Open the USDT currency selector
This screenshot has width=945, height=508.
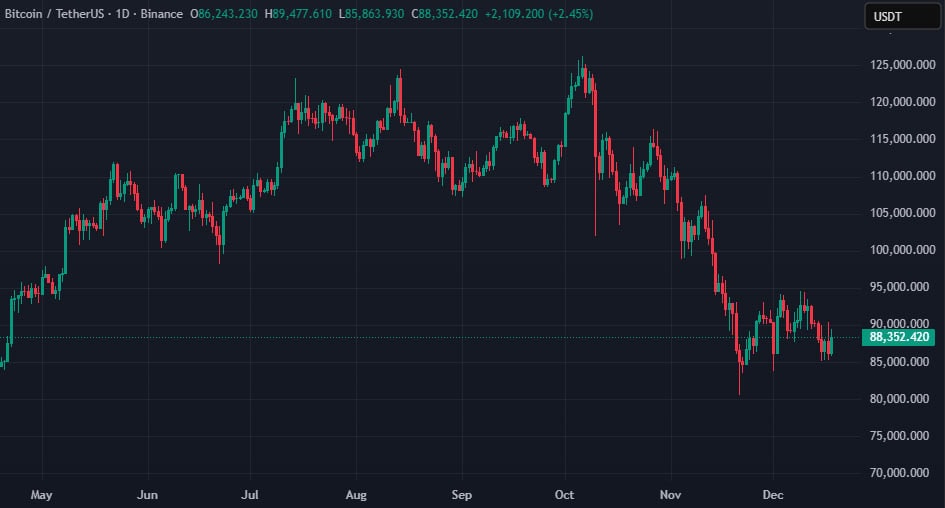902,16
